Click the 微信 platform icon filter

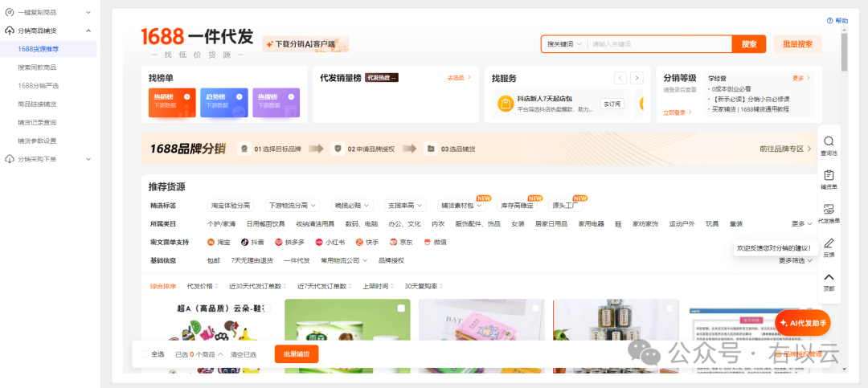427,242
